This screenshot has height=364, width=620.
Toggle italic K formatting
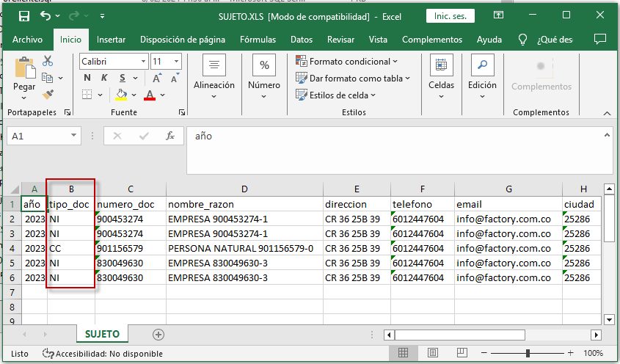tap(104, 78)
